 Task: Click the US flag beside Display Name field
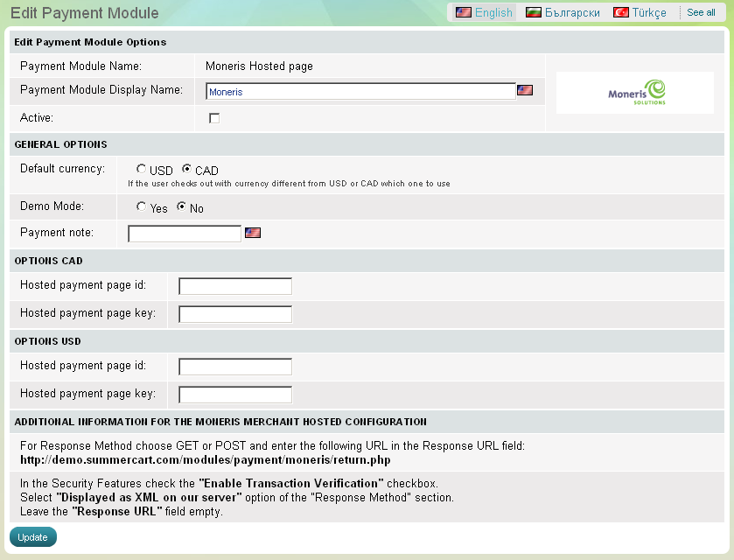(x=525, y=90)
